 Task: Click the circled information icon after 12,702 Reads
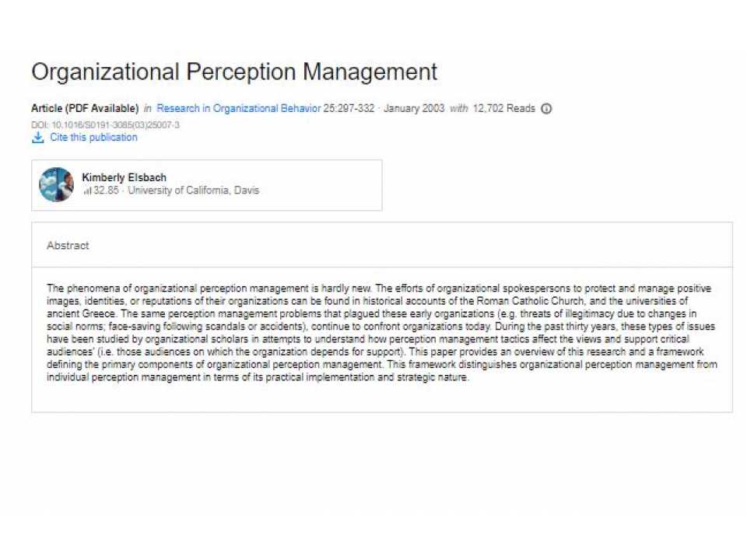[545, 109]
